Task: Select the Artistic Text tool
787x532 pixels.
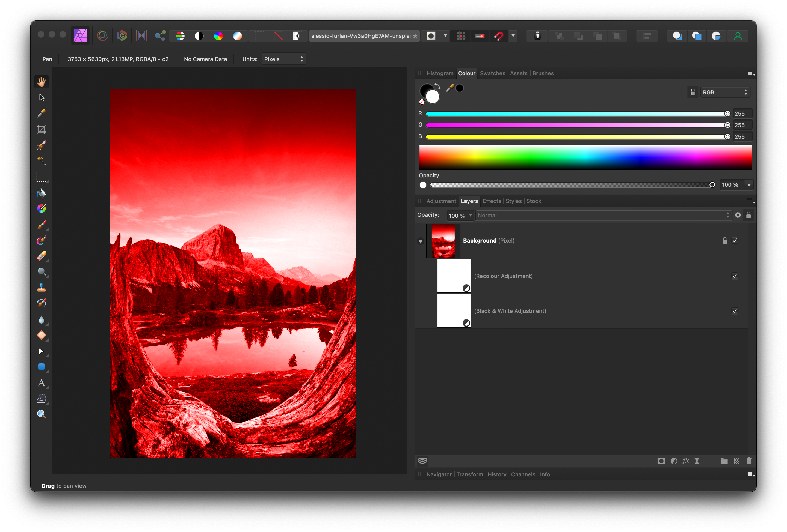Action: pos(41,383)
